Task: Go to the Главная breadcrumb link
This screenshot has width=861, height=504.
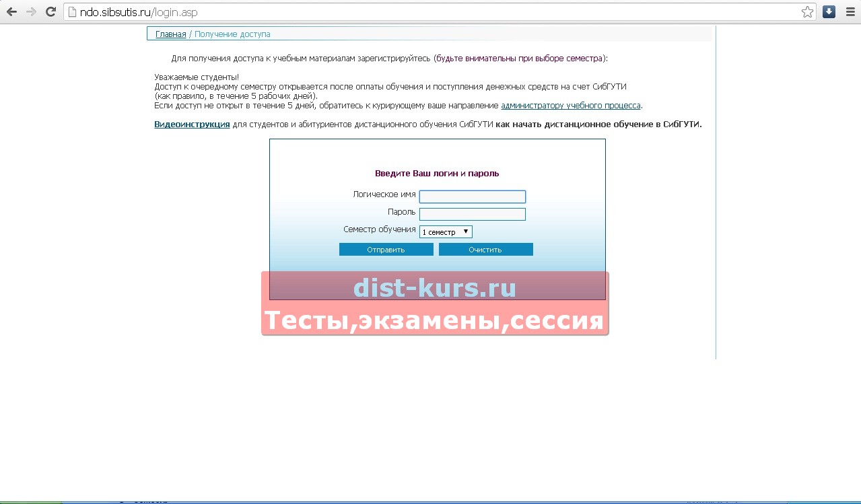Action: (170, 34)
